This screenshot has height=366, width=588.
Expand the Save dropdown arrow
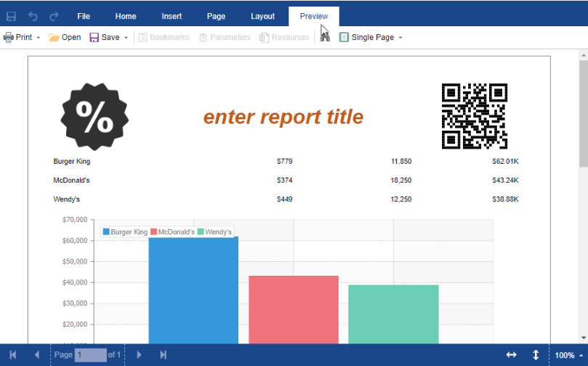pos(126,38)
